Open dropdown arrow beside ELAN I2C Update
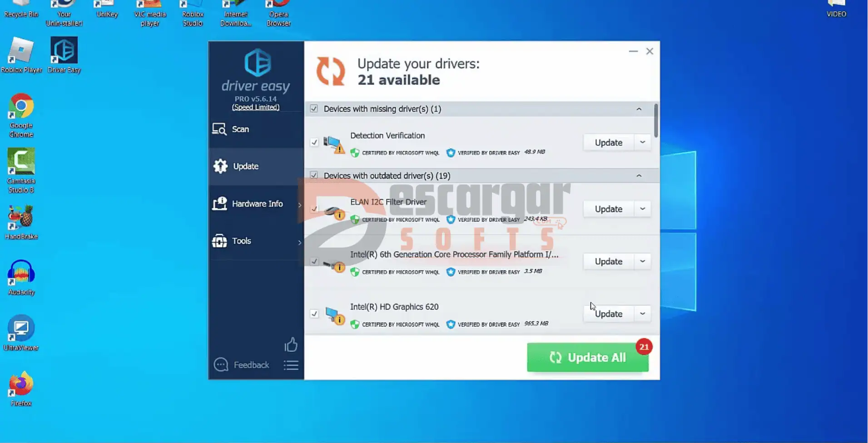Viewport: 868px width, 443px height. (642, 209)
